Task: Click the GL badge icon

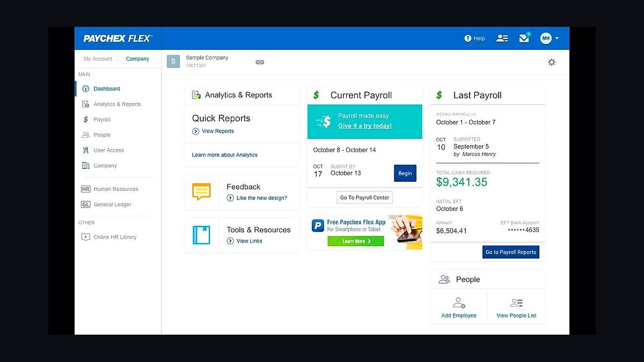Action: (x=85, y=204)
